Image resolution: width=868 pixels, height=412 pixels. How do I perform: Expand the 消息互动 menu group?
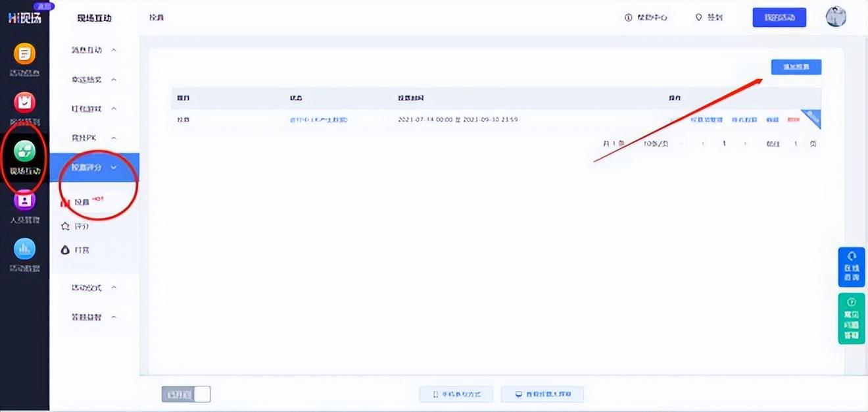point(94,50)
